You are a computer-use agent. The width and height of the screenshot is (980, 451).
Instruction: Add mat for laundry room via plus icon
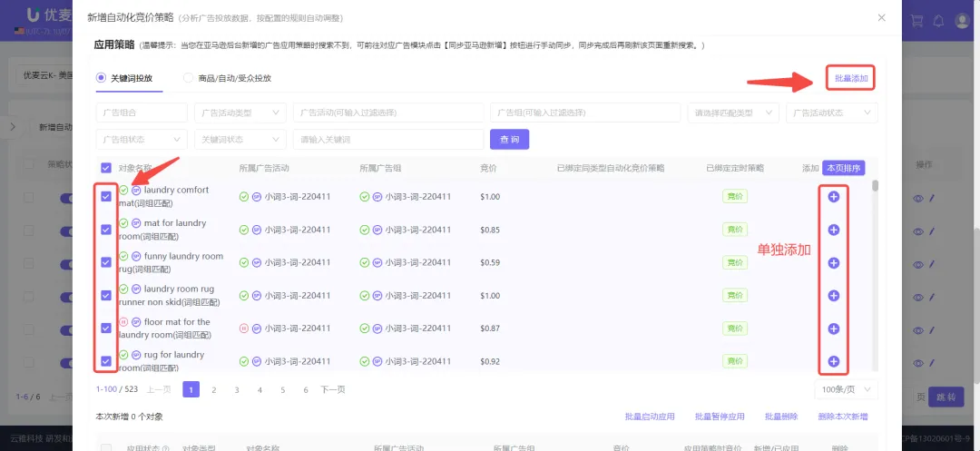click(833, 230)
